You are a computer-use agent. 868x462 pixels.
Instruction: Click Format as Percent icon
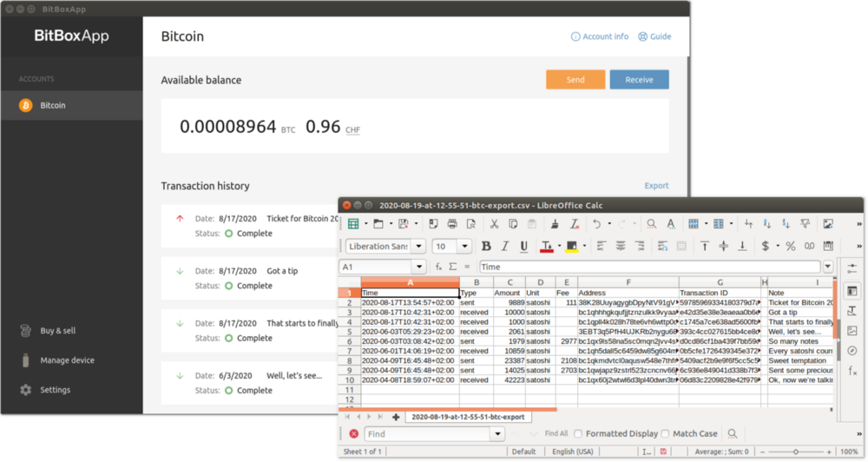(x=791, y=246)
